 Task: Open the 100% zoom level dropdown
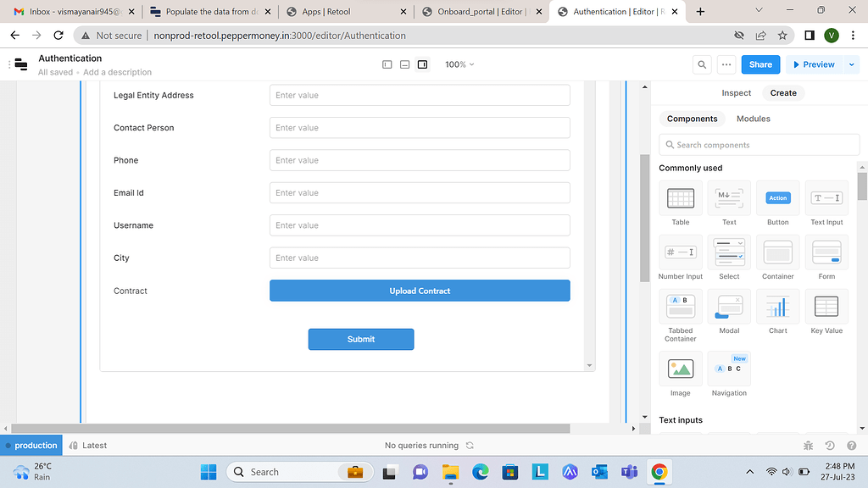pos(459,64)
